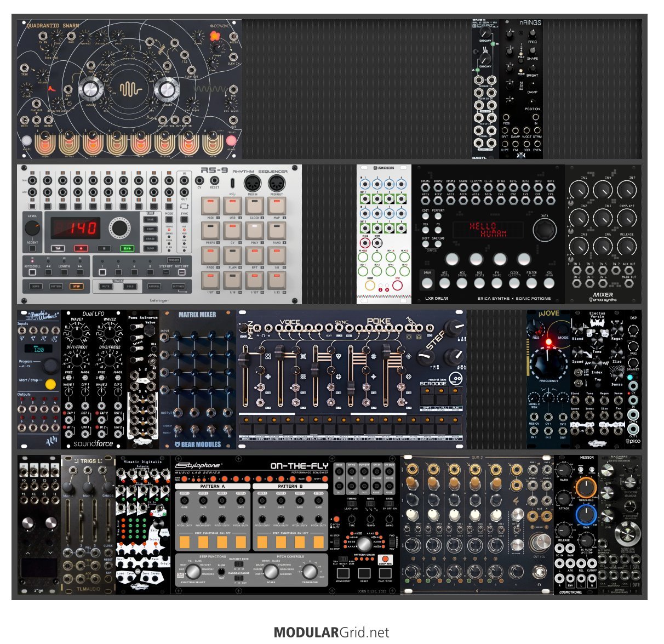Click the IN 1 knob on Erica Mixer
664x644 pixels.
[x=579, y=191]
